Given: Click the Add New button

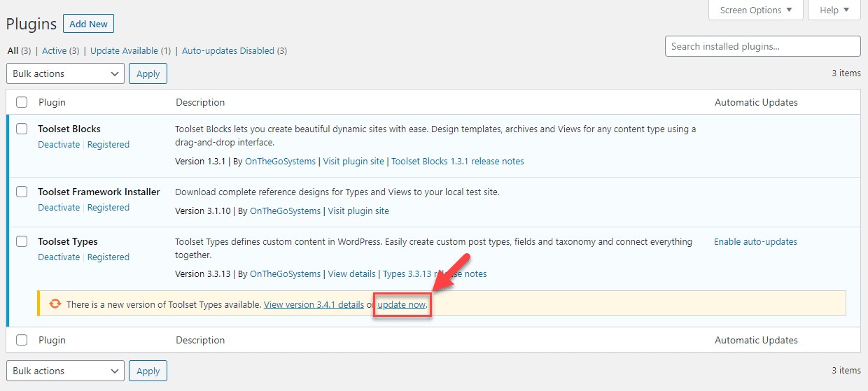Looking at the screenshot, I should [x=88, y=24].
